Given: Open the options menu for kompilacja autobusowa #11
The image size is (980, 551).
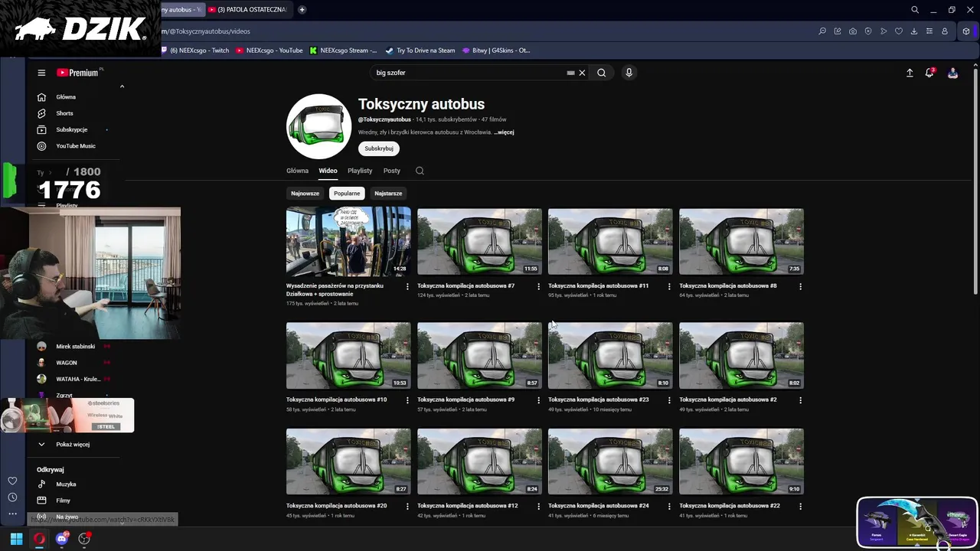Looking at the screenshot, I should coord(669,286).
